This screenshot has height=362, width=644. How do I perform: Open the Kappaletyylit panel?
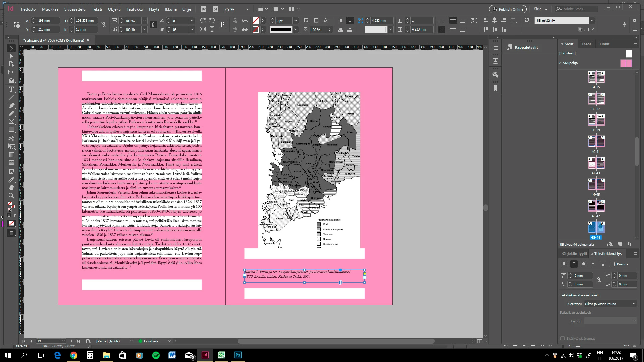tap(526, 47)
